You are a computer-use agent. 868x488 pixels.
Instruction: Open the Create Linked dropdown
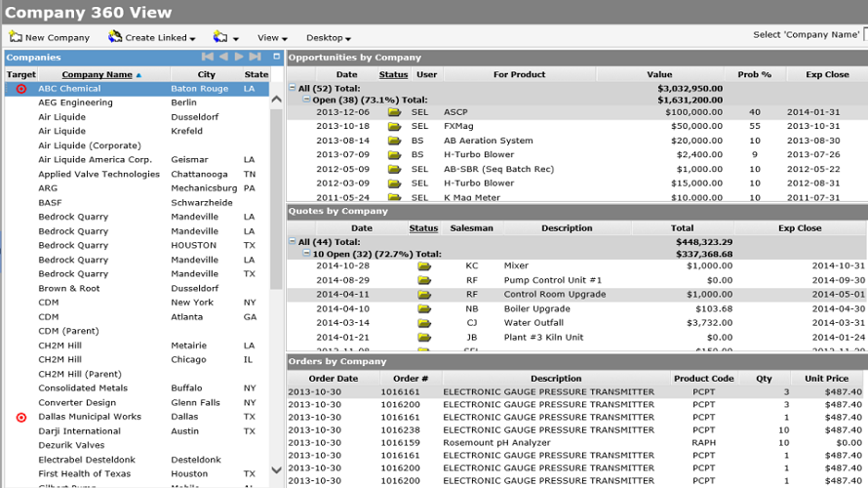point(192,39)
